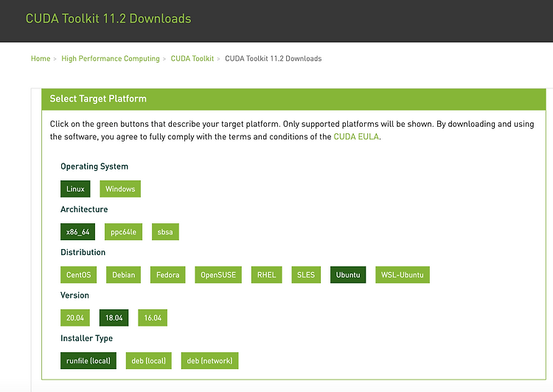Pick the OpenSUSE distribution
553x392 pixels.
pyautogui.click(x=218, y=275)
